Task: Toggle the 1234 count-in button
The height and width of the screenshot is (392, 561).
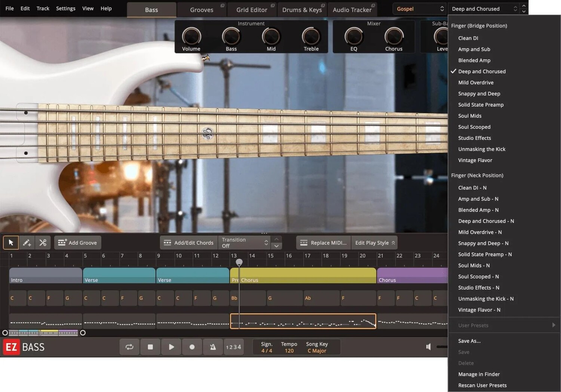Action: (234, 347)
